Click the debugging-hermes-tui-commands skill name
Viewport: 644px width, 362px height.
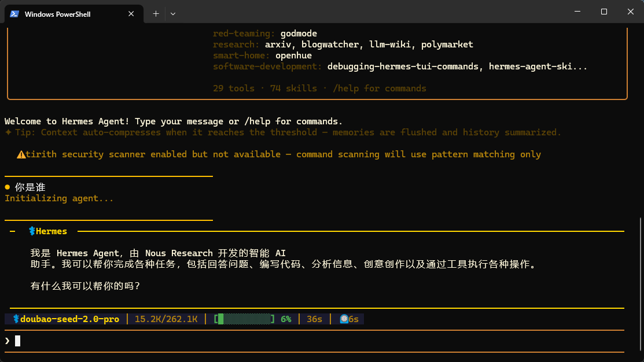click(403, 67)
